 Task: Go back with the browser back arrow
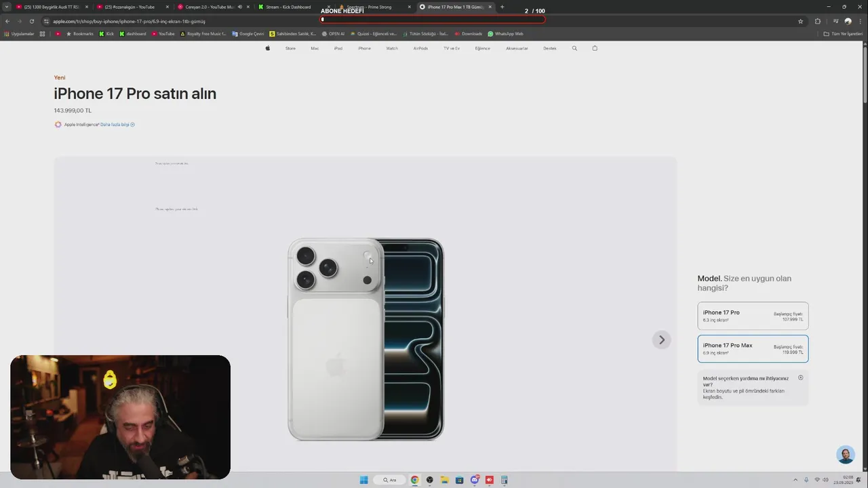click(7, 21)
